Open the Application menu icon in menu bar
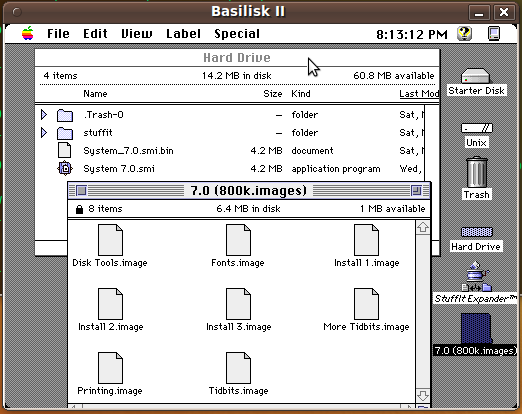Viewport: 522px width, 414px height. pyautogui.click(x=494, y=33)
